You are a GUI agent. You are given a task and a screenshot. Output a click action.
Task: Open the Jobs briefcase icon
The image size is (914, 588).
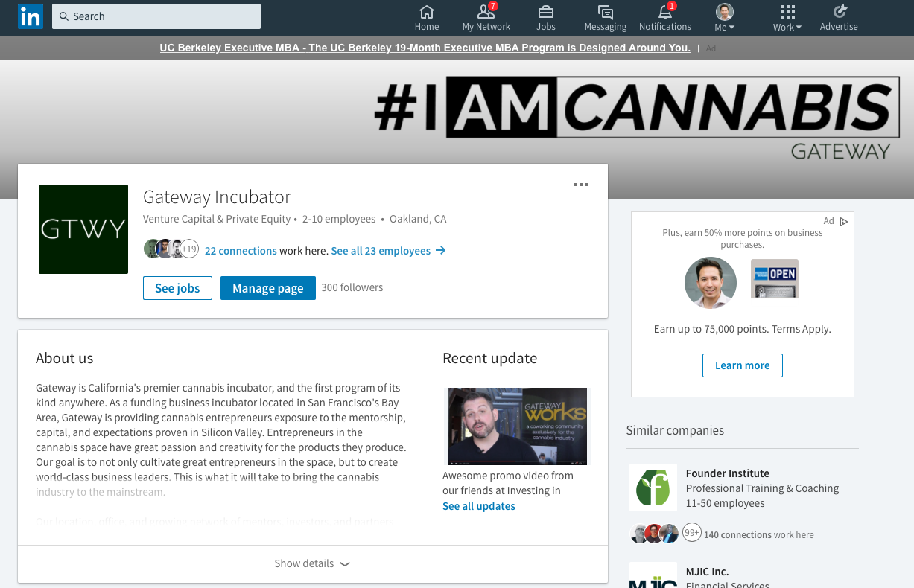coord(545,13)
